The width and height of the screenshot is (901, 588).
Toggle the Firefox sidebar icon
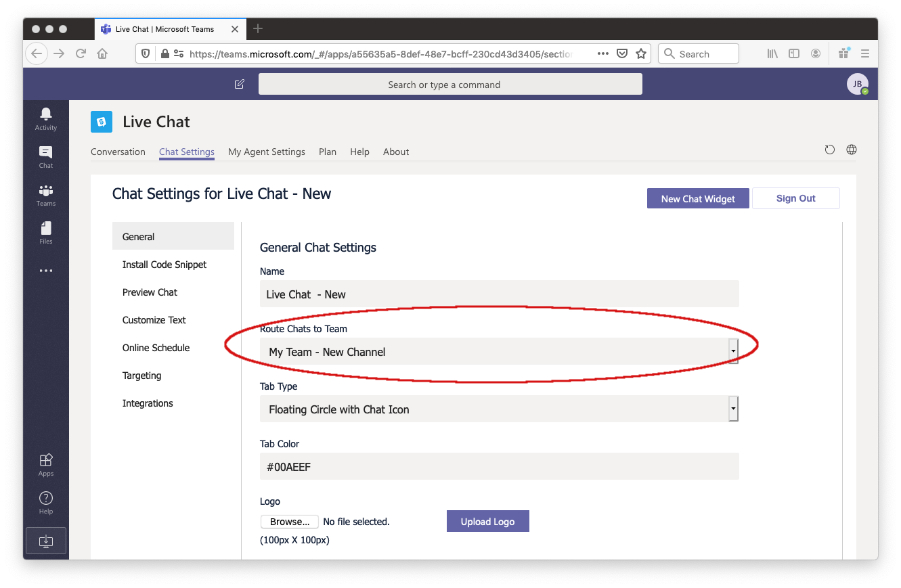point(794,53)
